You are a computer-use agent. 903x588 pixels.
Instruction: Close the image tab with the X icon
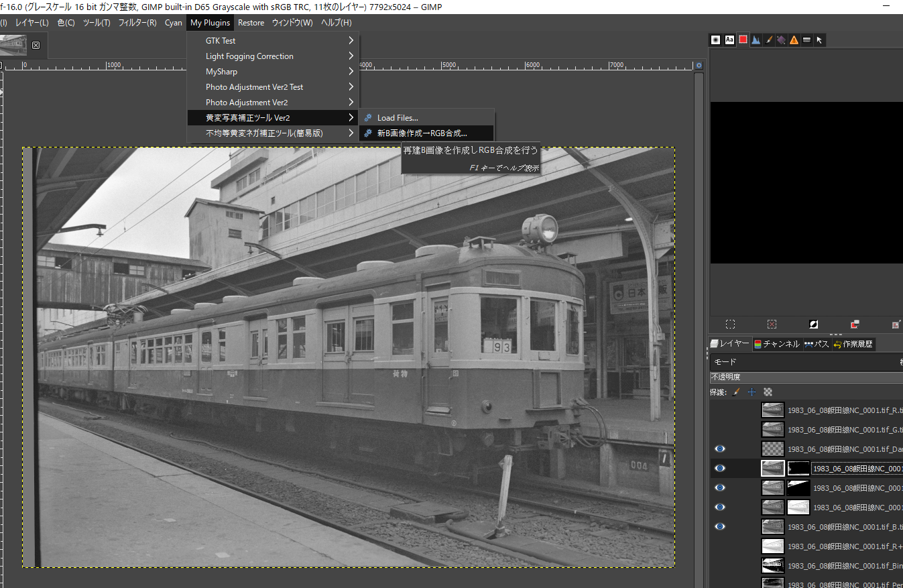pyautogui.click(x=36, y=46)
